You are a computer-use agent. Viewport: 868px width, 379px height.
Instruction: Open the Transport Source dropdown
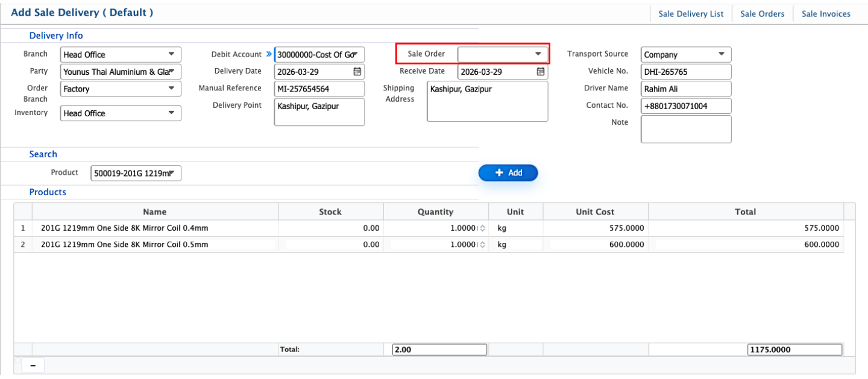721,54
